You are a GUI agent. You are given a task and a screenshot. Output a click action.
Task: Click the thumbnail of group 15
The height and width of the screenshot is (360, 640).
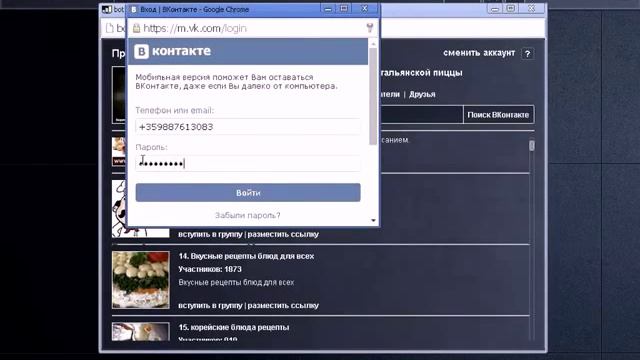click(141, 331)
